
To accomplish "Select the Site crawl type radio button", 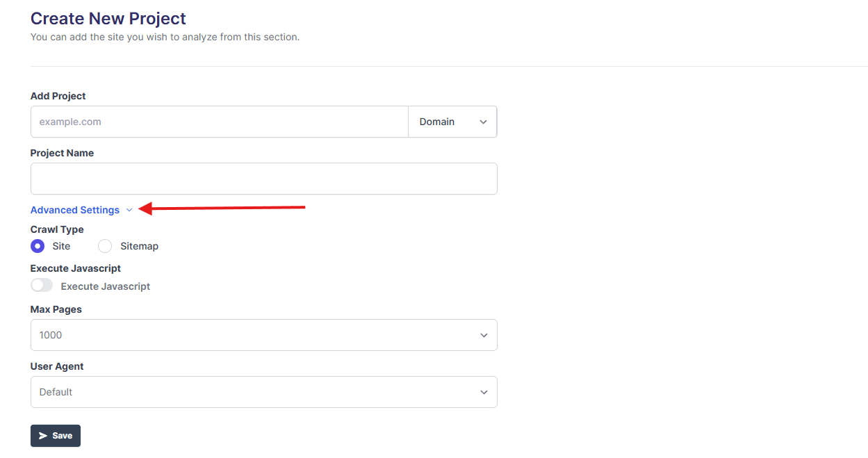I will pyautogui.click(x=38, y=246).
